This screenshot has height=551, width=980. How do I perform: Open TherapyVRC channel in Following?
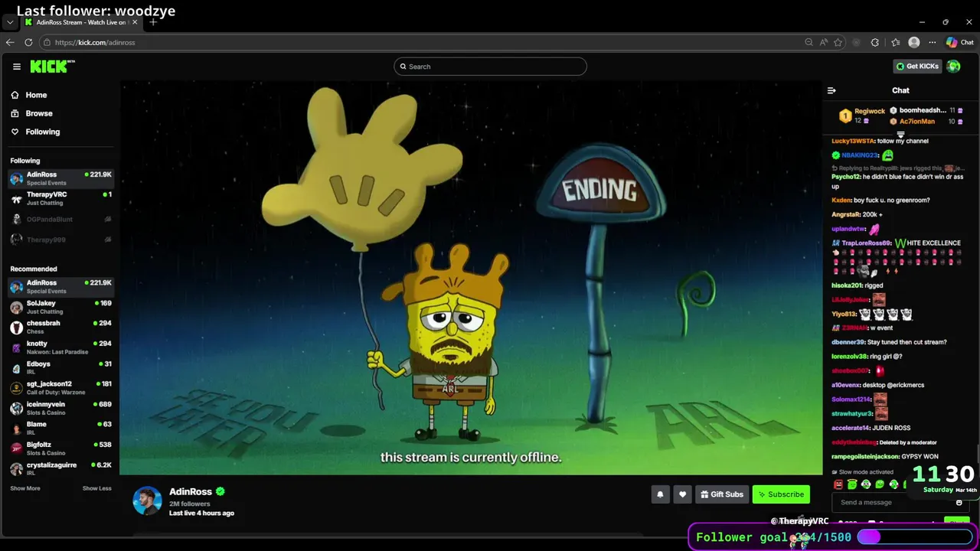pos(60,198)
